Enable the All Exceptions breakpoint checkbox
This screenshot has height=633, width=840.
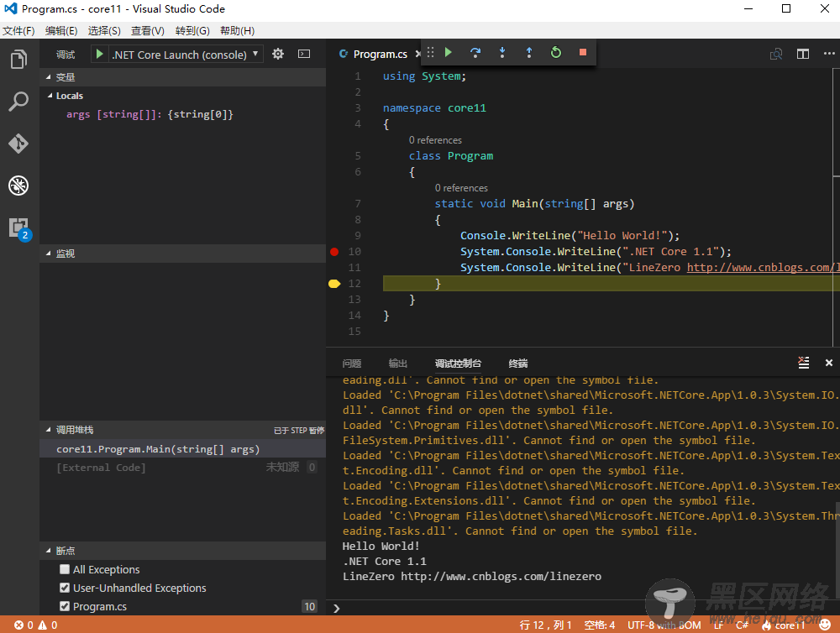coord(65,569)
